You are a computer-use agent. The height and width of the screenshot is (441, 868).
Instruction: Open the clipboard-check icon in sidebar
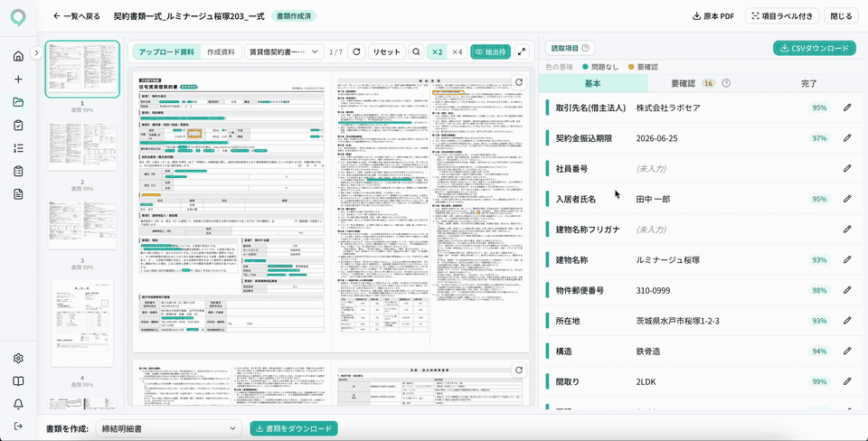pos(18,125)
